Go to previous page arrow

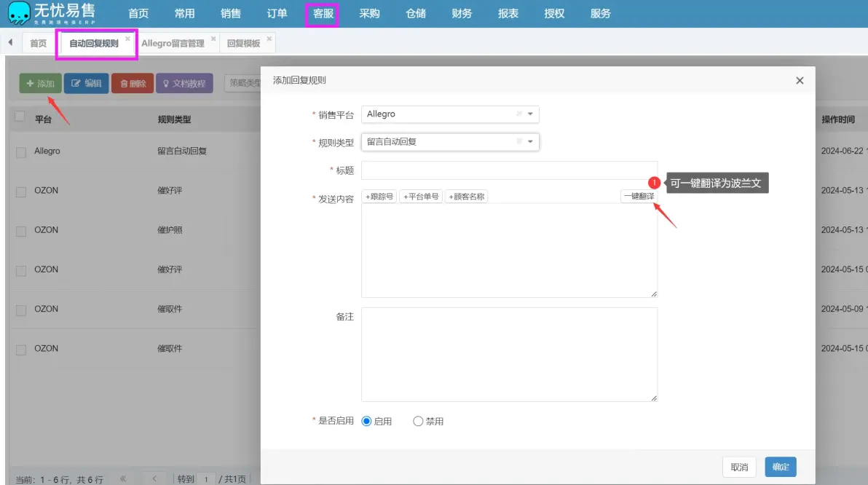coord(154,478)
